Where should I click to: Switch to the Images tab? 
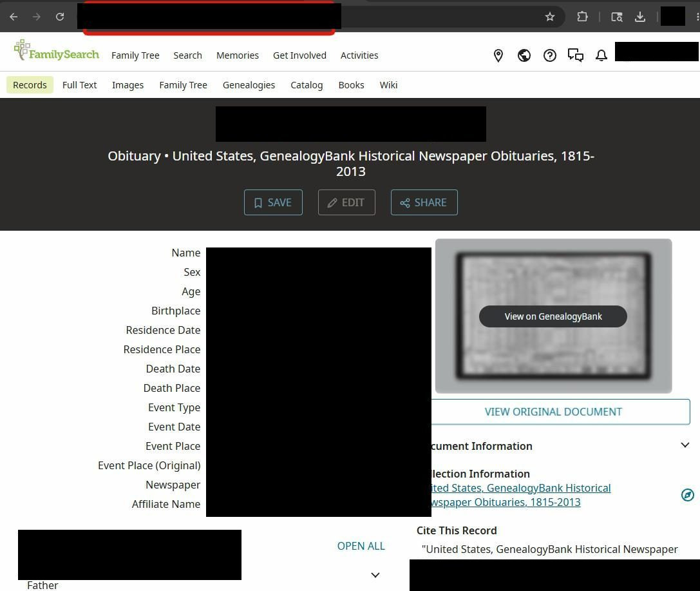[128, 85]
